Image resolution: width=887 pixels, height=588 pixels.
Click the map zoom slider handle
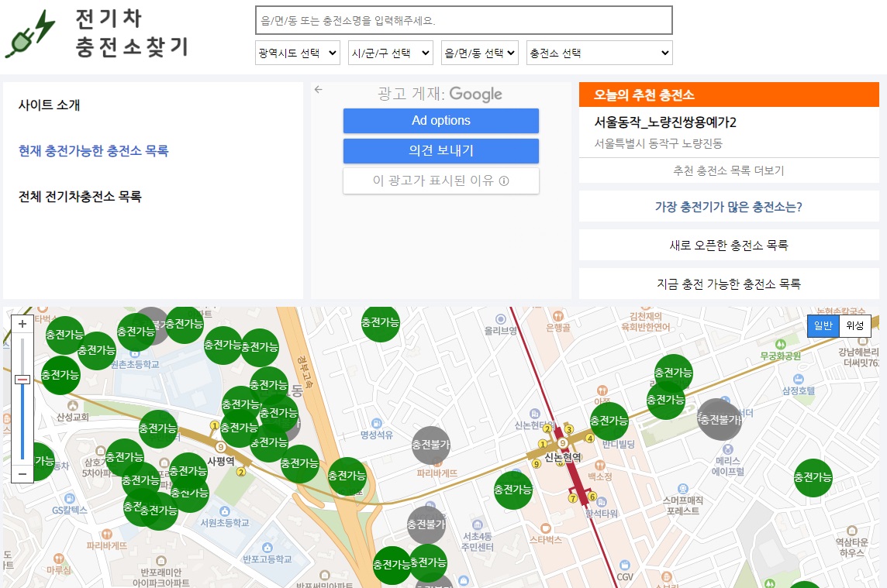22,377
